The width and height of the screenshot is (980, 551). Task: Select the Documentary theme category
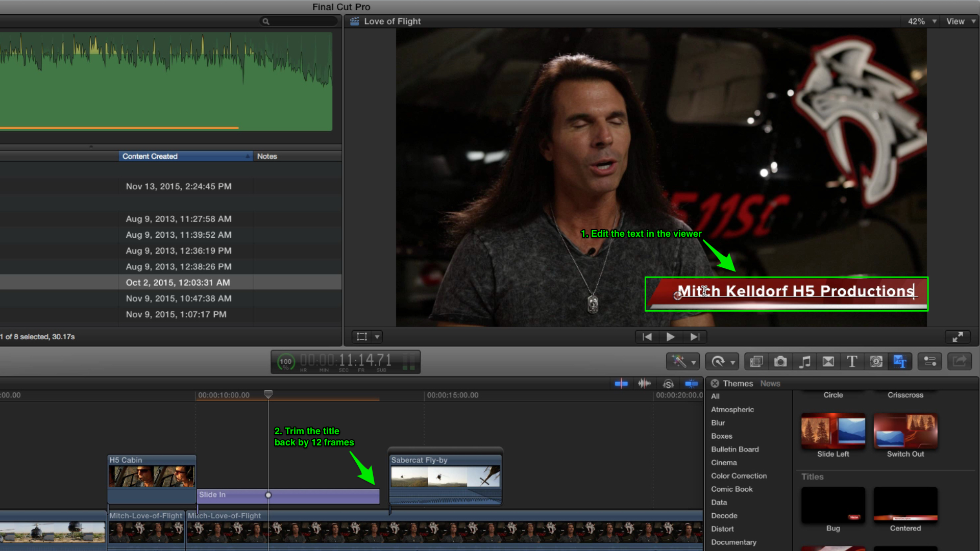click(733, 542)
